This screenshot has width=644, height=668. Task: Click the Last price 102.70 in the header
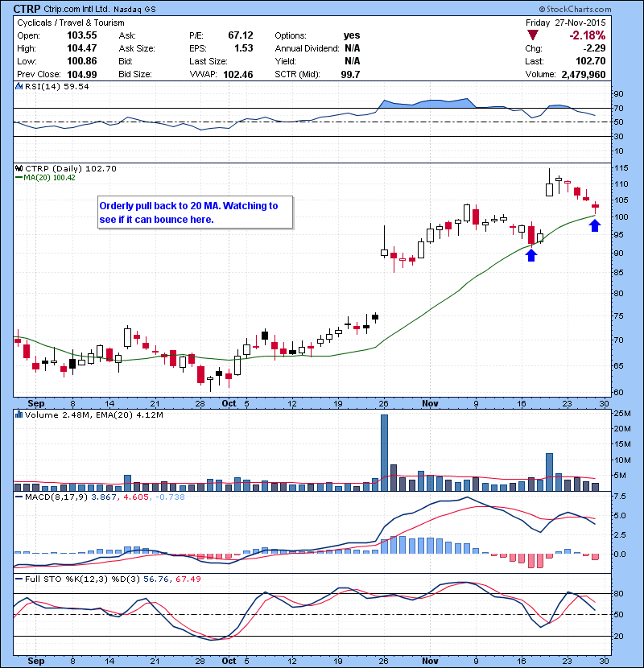click(590, 61)
